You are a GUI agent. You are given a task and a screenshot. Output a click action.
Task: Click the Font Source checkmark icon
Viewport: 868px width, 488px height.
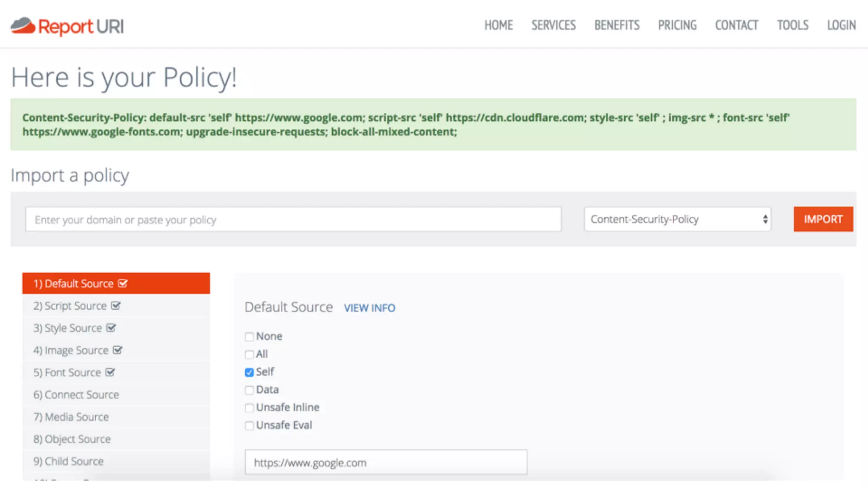110,372
